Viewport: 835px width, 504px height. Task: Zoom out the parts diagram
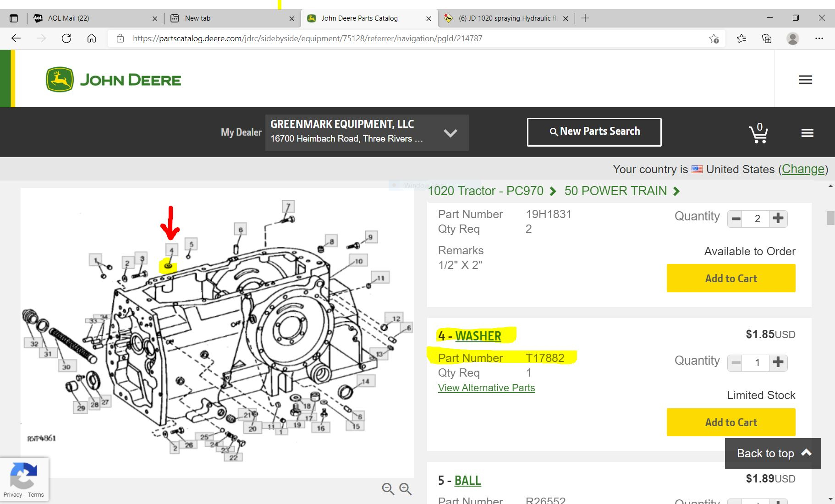[388, 489]
